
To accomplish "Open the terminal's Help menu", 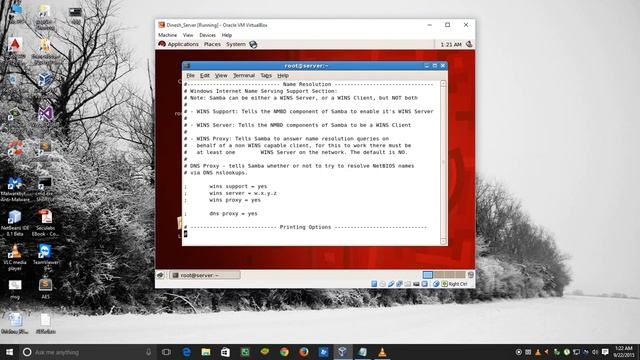I will pos(283,76).
